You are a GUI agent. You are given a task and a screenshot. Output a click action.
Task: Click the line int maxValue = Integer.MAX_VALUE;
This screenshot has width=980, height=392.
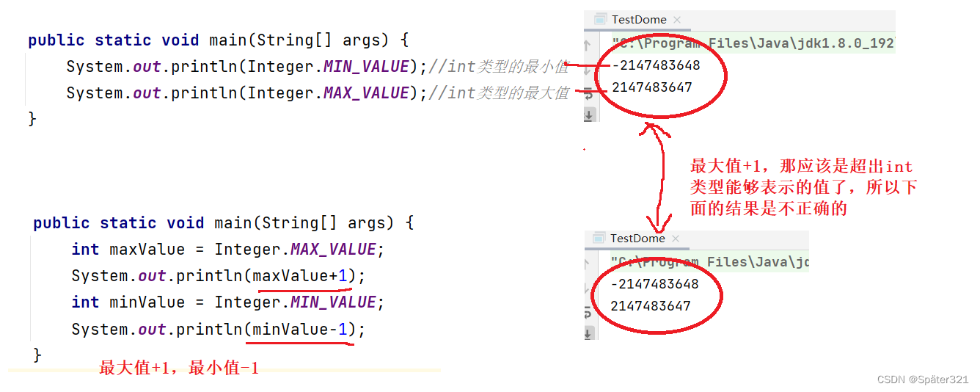(228, 250)
